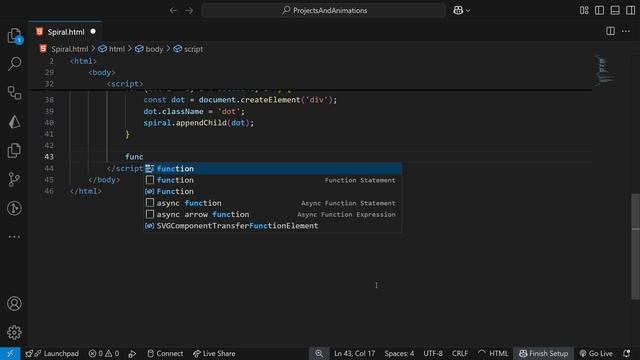640x360 pixels.
Task: Go back with the left arrow
Action: (x=173, y=11)
